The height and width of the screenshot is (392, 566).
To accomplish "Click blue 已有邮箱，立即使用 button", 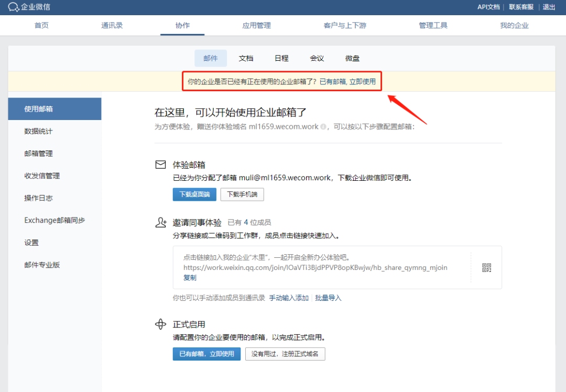I will pyautogui.click(x=206, y=354).
